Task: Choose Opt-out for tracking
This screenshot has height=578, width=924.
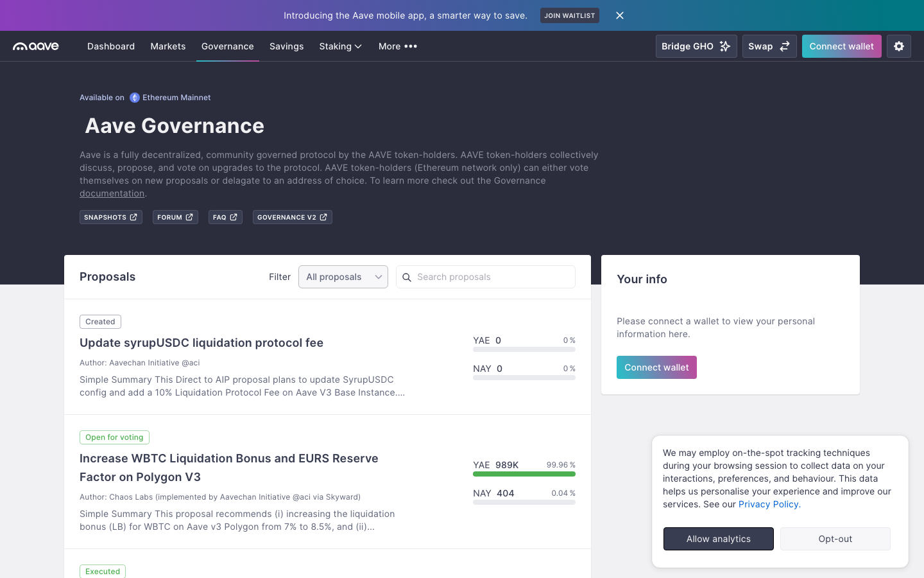Action: coord(835,539)
